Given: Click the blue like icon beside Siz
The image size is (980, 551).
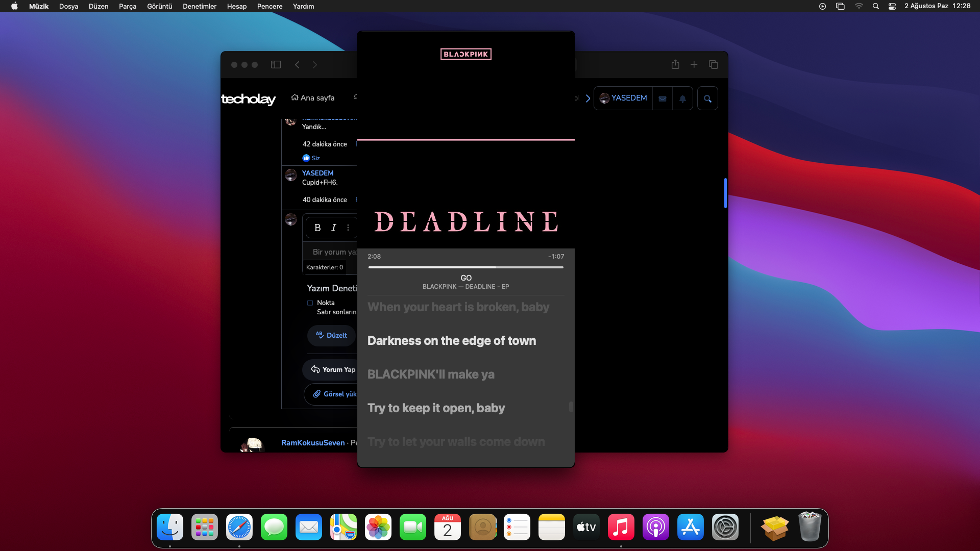Looking at the screenshot, I should [x=306, y=158].
